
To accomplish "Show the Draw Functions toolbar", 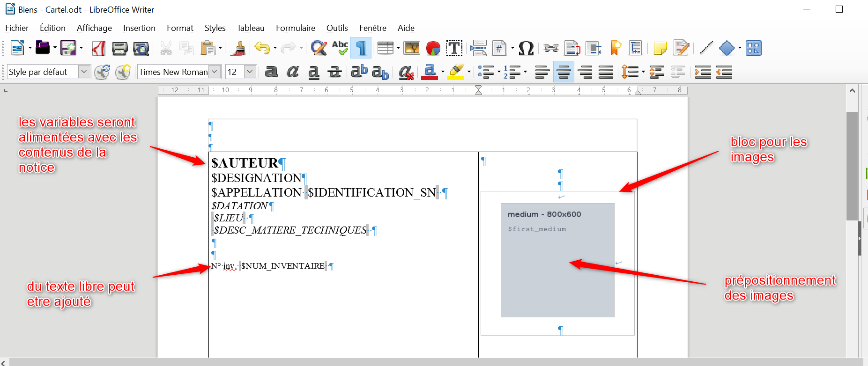I will click(x=754, y=48).
